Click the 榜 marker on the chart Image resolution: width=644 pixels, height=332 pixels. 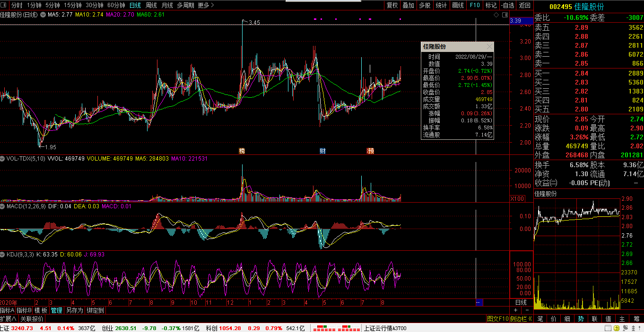tap(242, 151)
